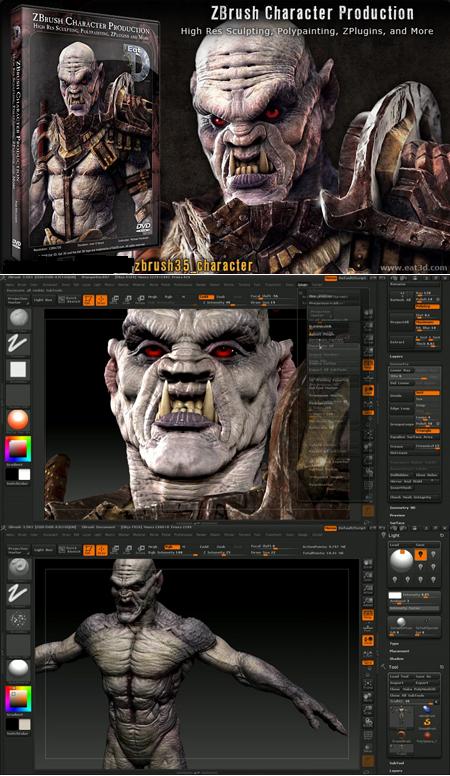
Task: Open highlighted Zplugin menu in upper window
Action: coord(303,285)
